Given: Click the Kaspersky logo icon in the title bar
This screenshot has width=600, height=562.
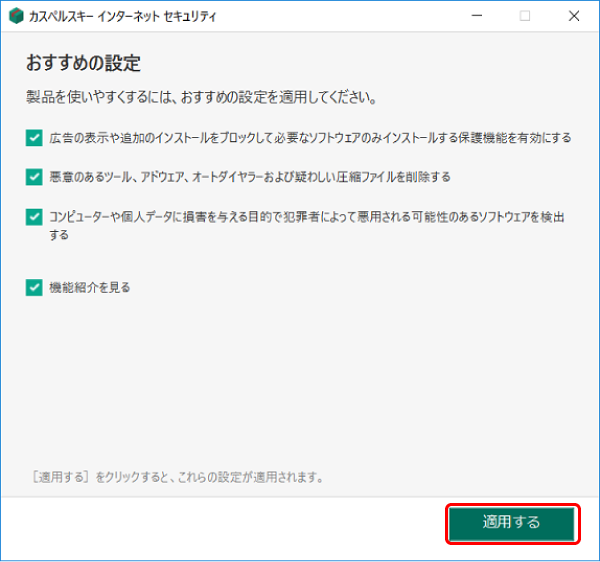Looking at the screenshot, I should 16,16.
